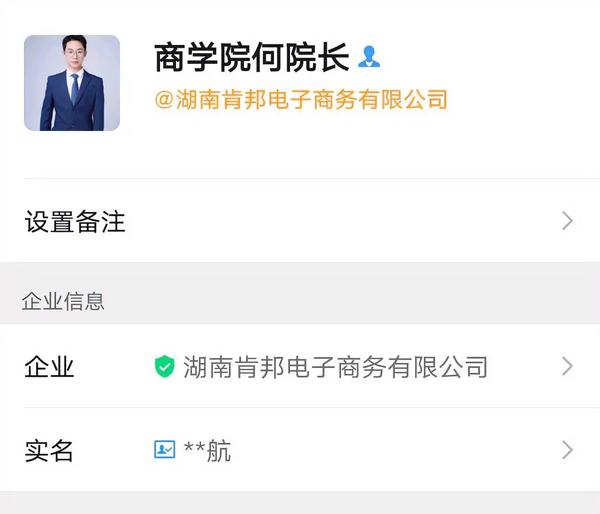Tap the 设置备注 label text
This screenshot has width=600, height=514.
pos(75,221)
